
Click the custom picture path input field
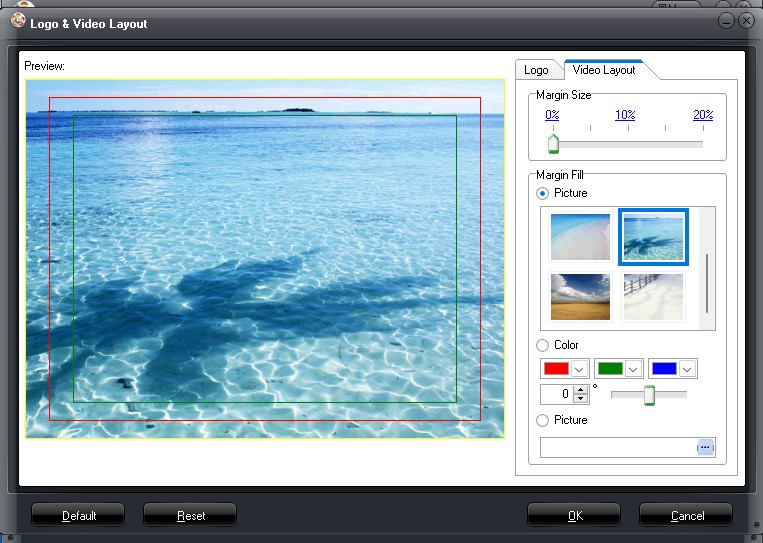coord(618,447)
